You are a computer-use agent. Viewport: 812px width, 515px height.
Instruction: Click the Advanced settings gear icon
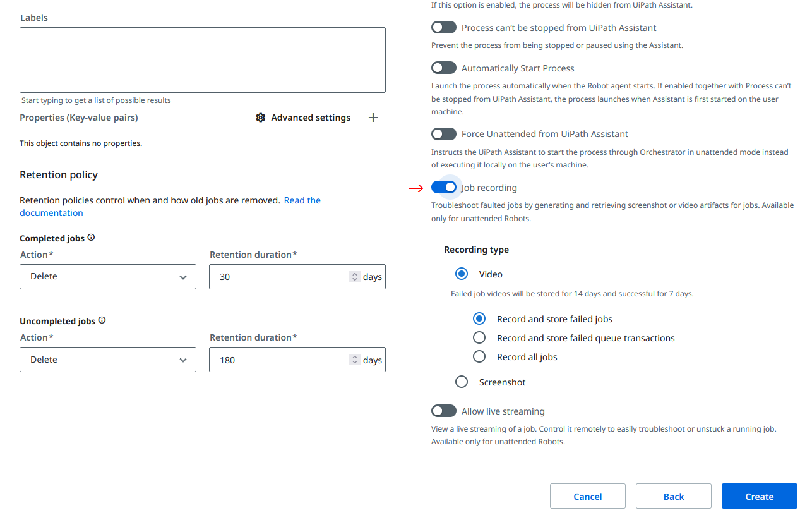pyautogui.click(x=260, y=118)
